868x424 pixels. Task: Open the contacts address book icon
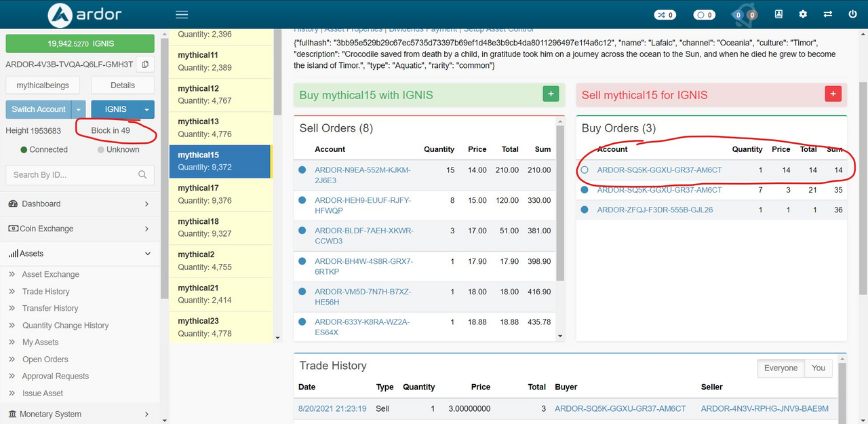click(x=778, y=14)
